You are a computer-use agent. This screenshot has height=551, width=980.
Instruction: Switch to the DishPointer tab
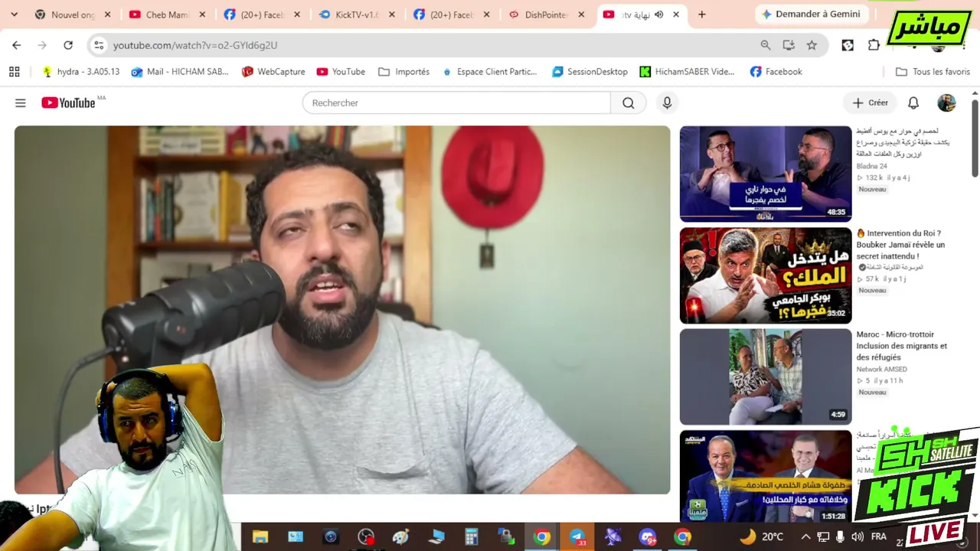click(x=547, y=15)
